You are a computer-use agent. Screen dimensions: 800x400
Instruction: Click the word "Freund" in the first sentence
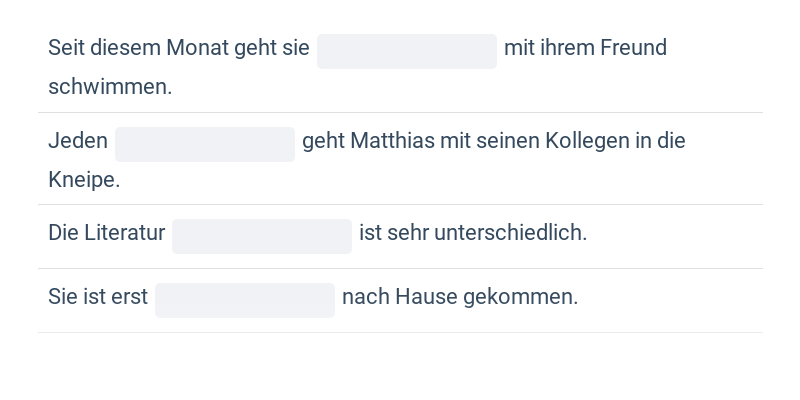point(633,48)
